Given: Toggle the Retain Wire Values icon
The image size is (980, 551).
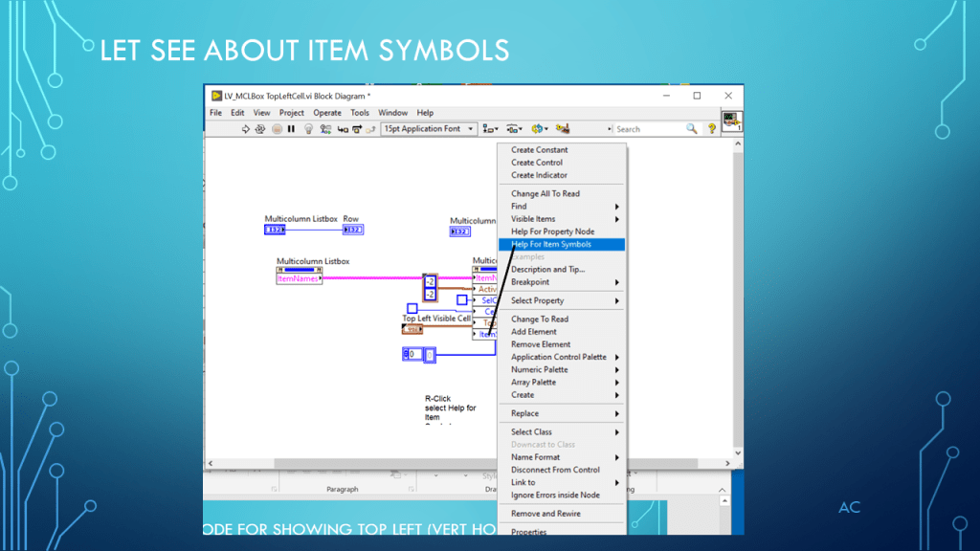Looking at the screenshot, I should point(326,129).
